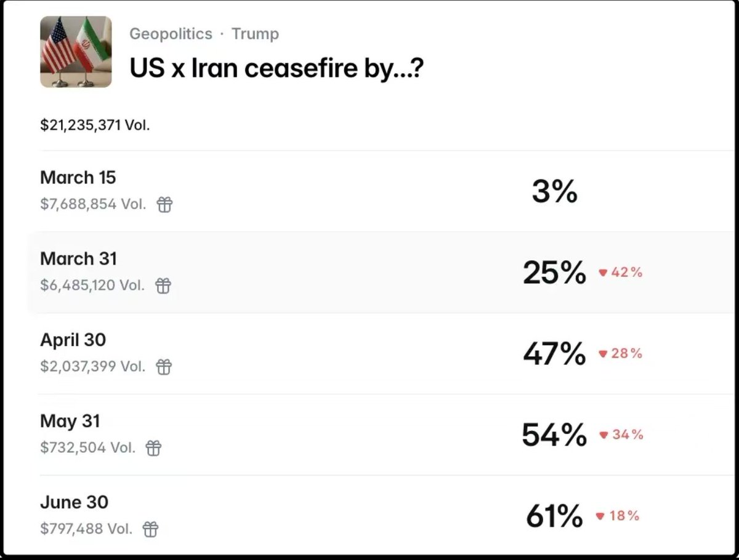739x560 pixels.
Task: Click the red down arrow next to 28%
Action: (603, 354)
